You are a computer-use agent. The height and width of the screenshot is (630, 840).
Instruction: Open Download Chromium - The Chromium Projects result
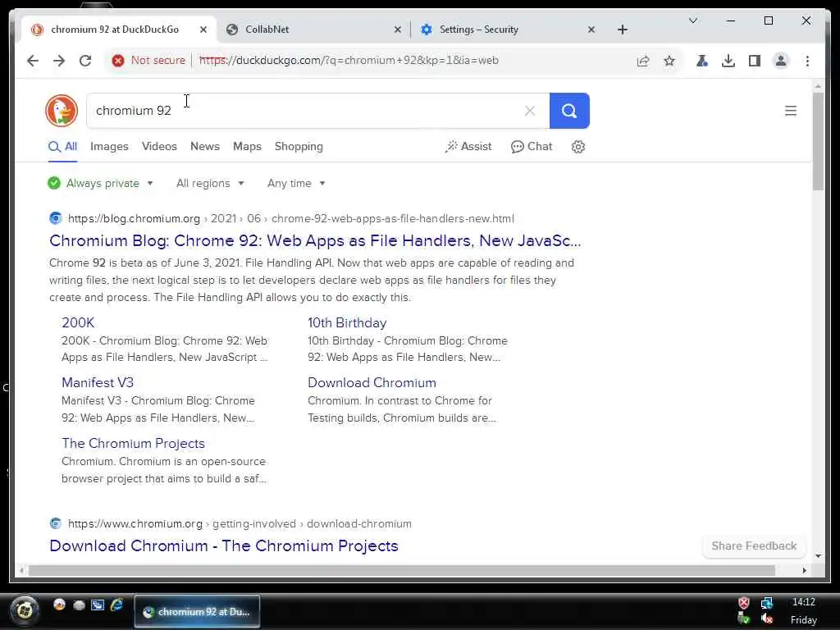click(224, 546)
